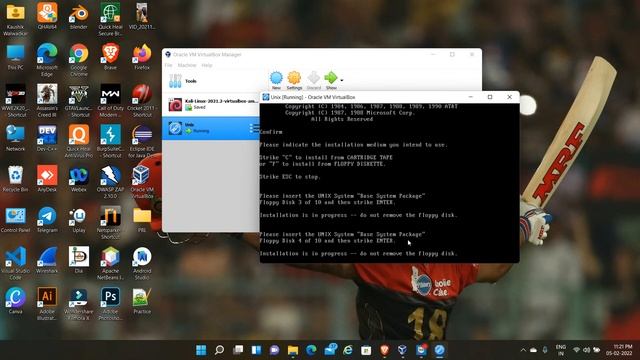The image size is (640, 360).
Task: Click inside the Unix VM console screen
Action: pos(389,182)
